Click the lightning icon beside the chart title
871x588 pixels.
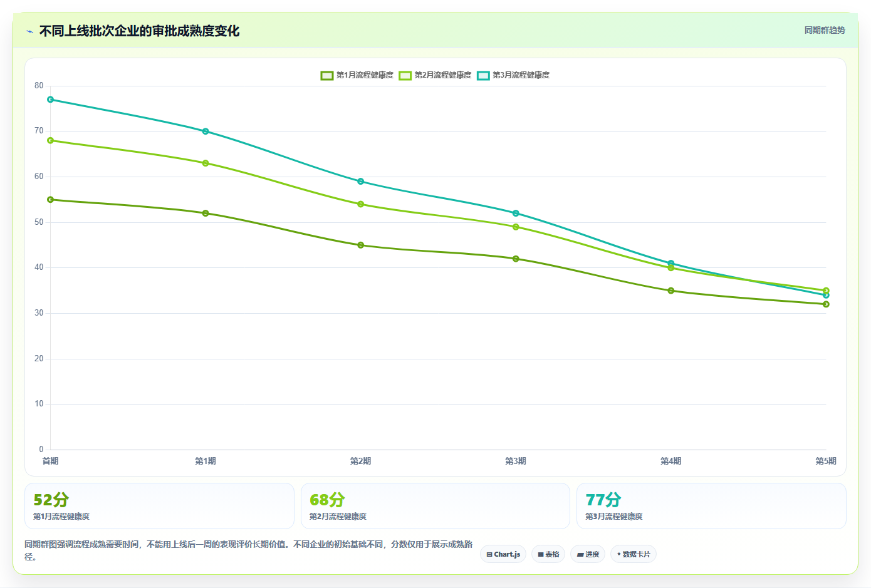(x=29, y=31)
